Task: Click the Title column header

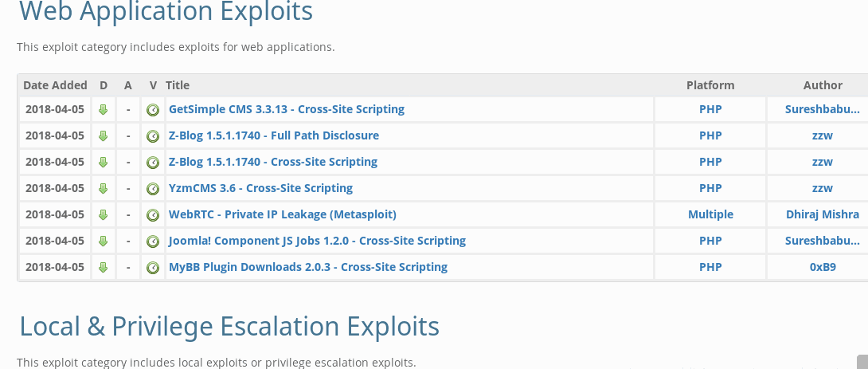Action: (177, 85)
